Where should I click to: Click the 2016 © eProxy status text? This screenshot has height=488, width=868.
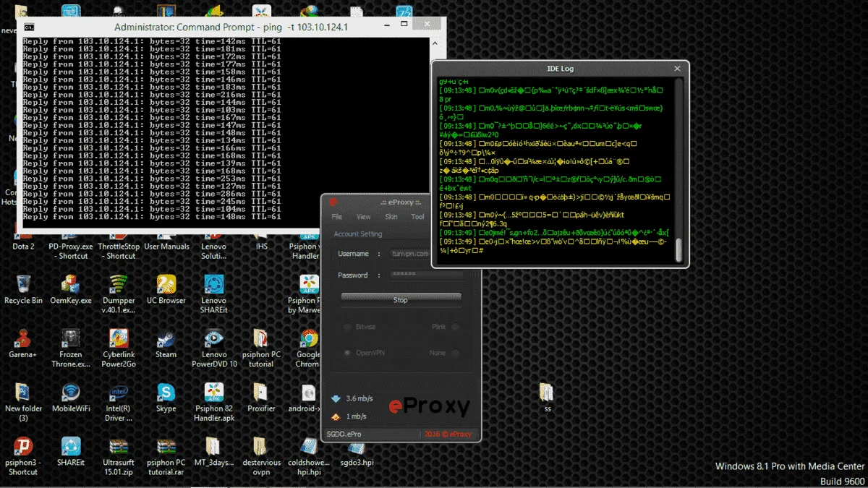448,434
